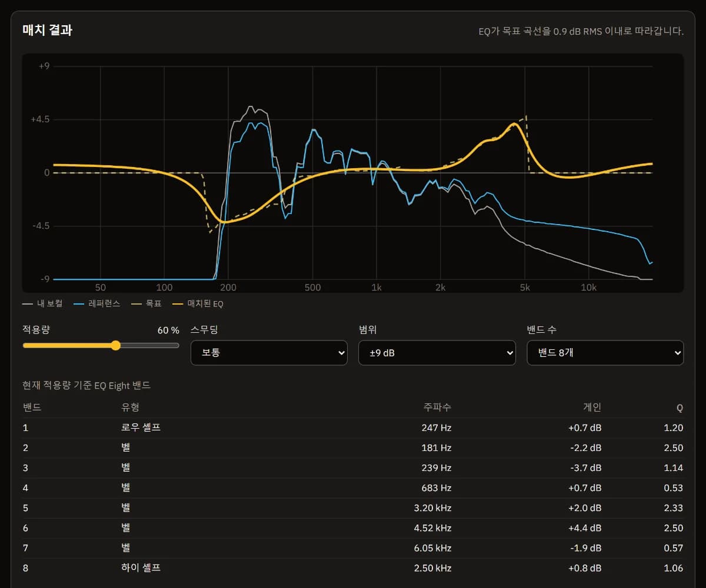Click the 현재 적용량 기준 EQ Eight 밴드 caption
This screenshot has height=588, width=706.
click(86, 386)
